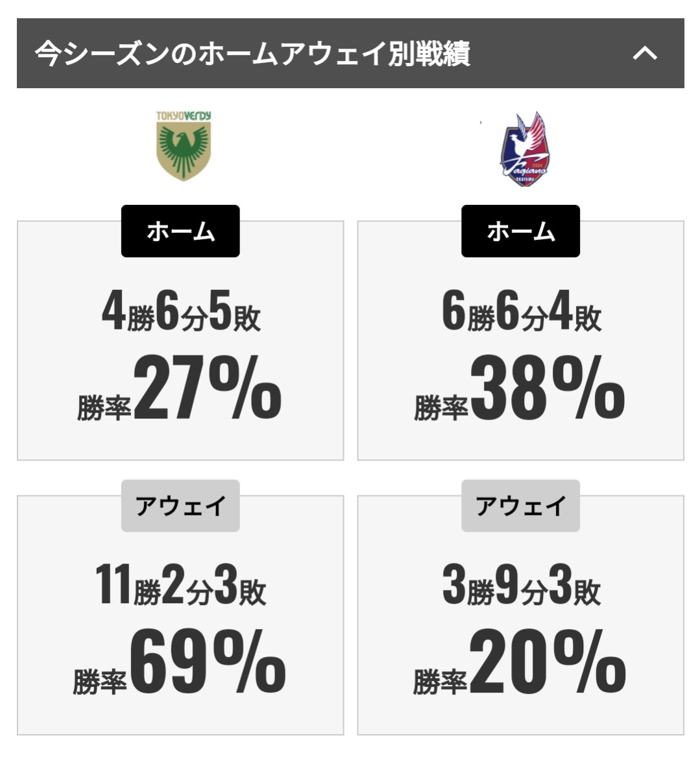Click Tokyo Verdy's 4勝6分5敗 home record
Image resolution: width=700 pixels, height=762 pixels.
click(x=181, y=311)
